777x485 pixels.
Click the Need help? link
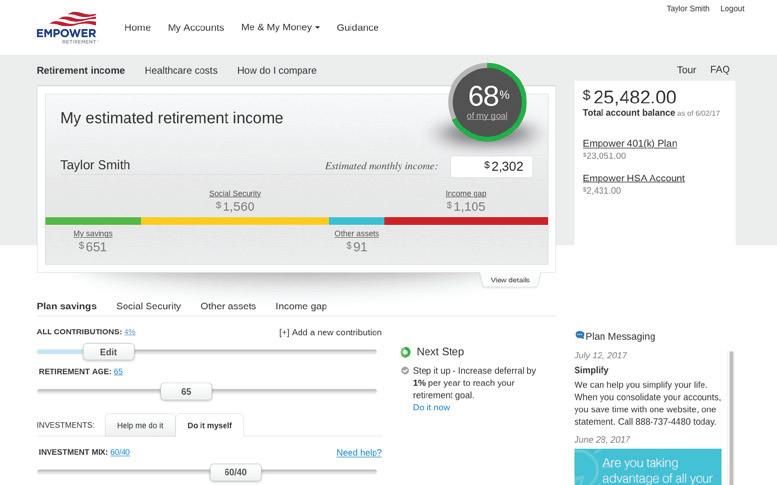pyautogui.click(x=359, y=453)
